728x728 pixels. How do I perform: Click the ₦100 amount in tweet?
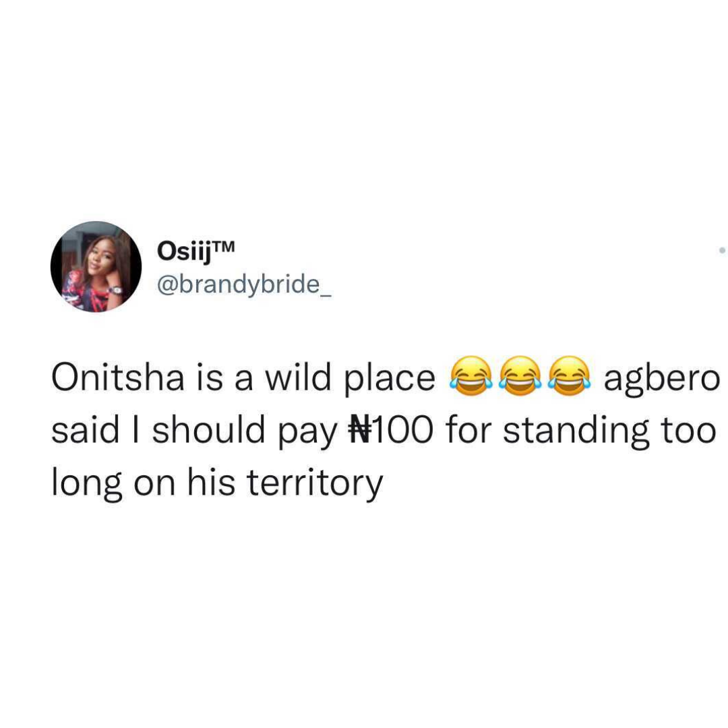tap(390, 429)
